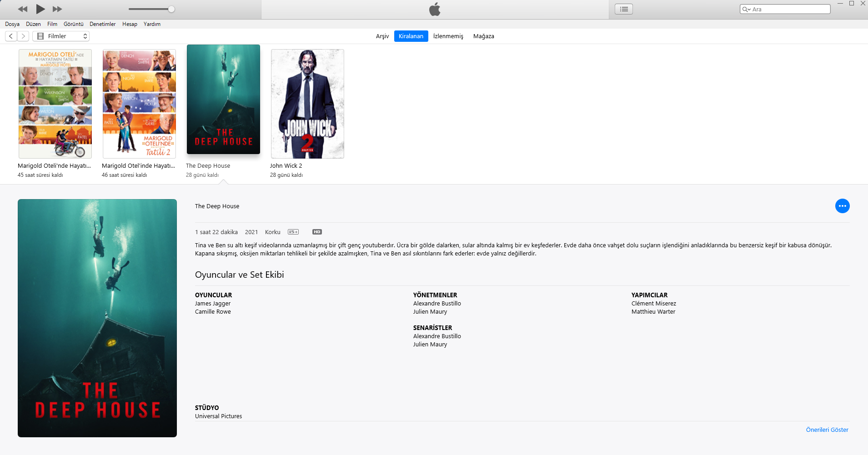Open the blue more options ellipsis button

pos(843,206)
